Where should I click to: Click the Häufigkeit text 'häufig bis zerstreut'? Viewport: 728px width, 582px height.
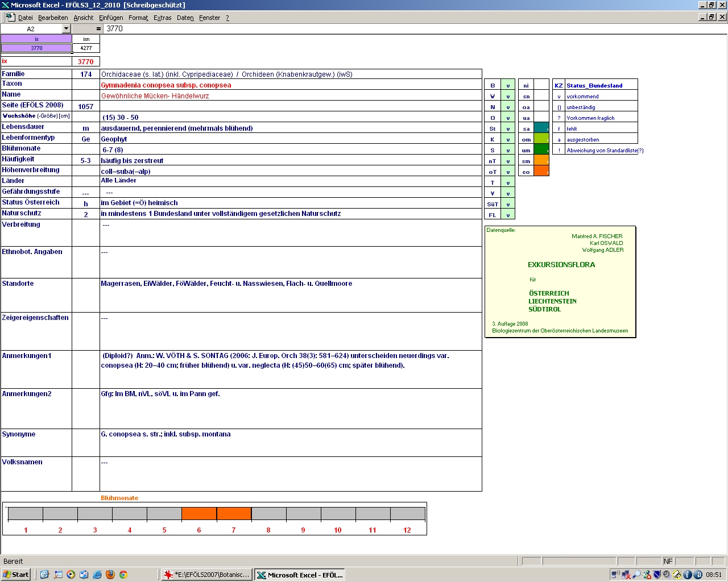click(x=132, y=161)
